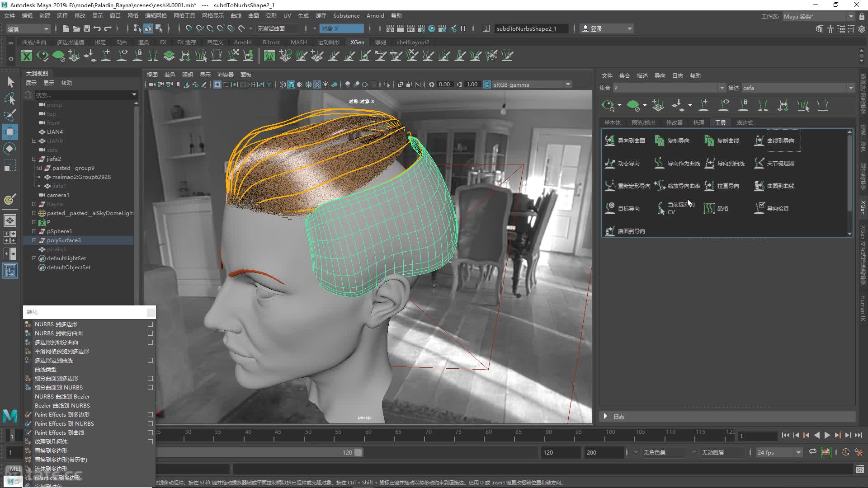Expand the pasted__group9 node
The image size is (868, 488).
click(x=39, y=168)
